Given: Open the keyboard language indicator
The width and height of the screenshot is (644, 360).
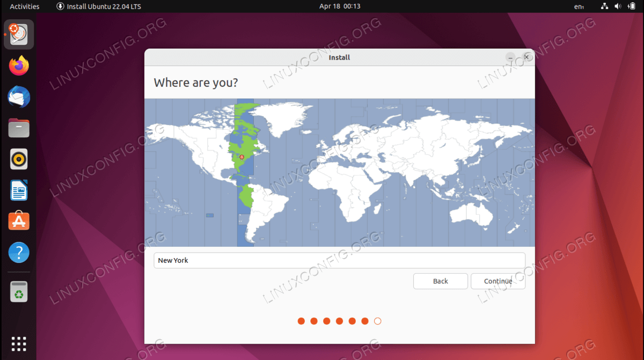Looking at the screenshot, I should point(579,6).
